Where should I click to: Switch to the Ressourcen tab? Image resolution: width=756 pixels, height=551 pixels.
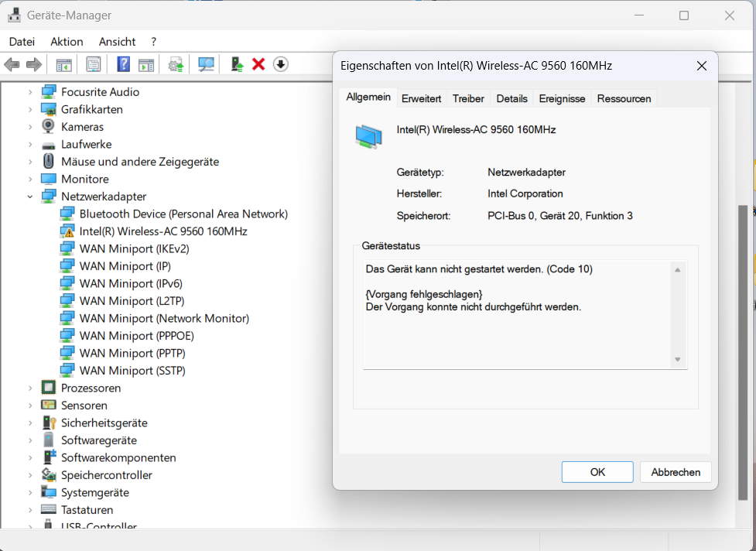point(624,99)
